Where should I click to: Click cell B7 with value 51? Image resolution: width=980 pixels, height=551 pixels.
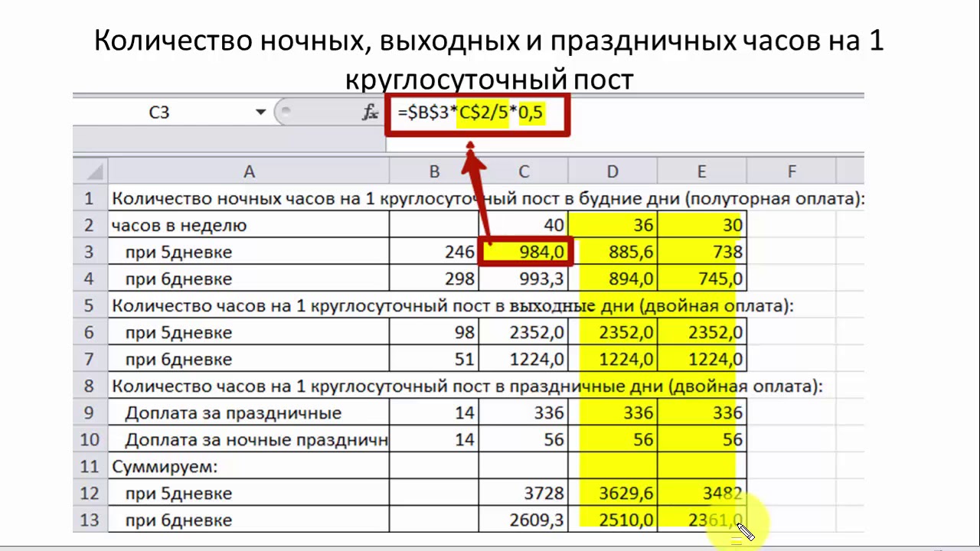click(434, 359)
